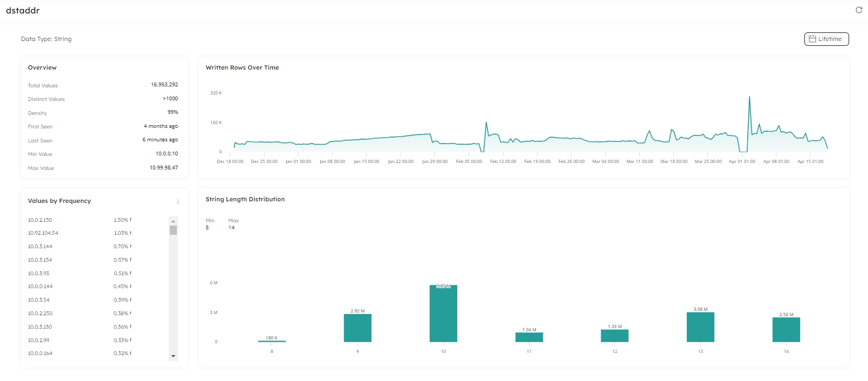Click the small 180 K bar for length 8
This screenshot has width=868, height=381.
coord(272,341)
